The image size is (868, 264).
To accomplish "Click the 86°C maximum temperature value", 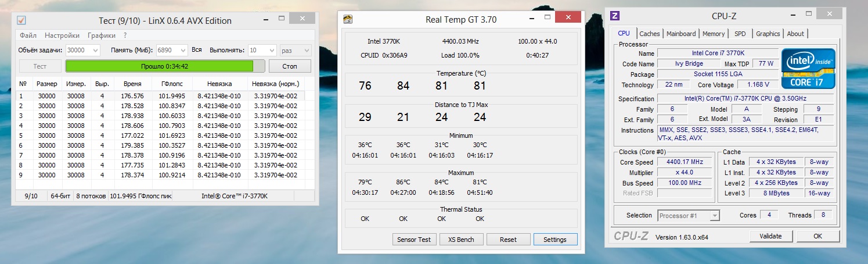I will click(x=403, y=183).
